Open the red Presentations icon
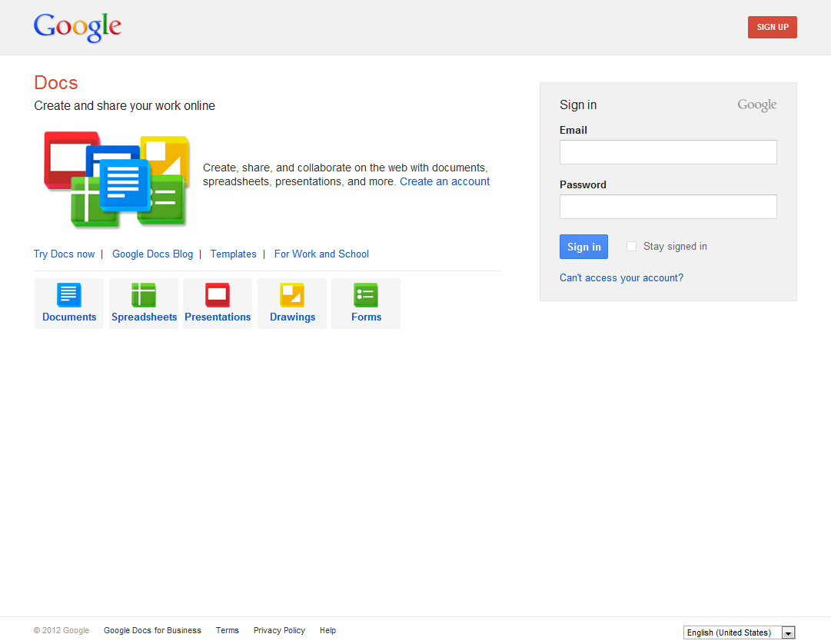 [218, 295]
